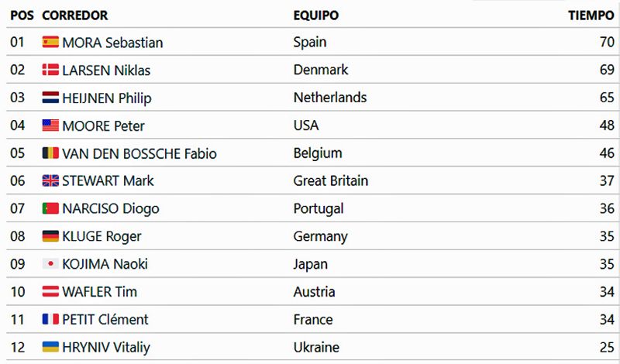The image size is (620, 364).
Task: Click the Portugal flag next to NARCISO Diogo
Action: 50,208
